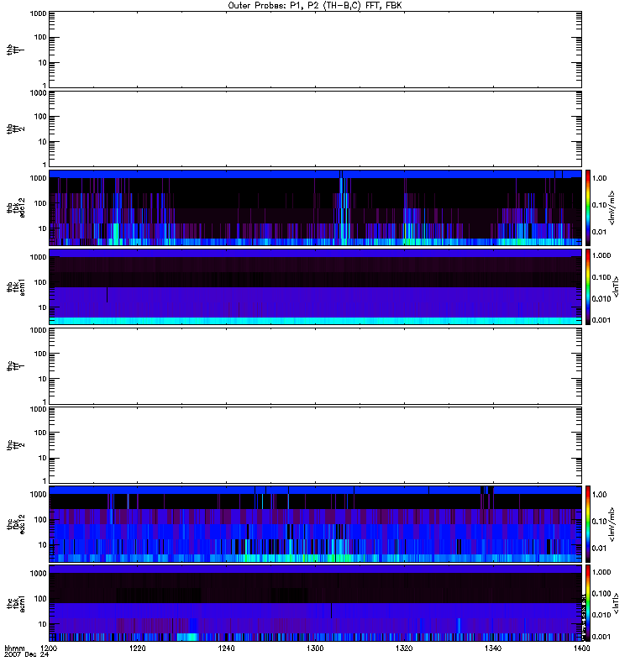Viewport: 630px width, 672px height.
Task: Click the '1220' time axis label
Action: coord(137,648)
